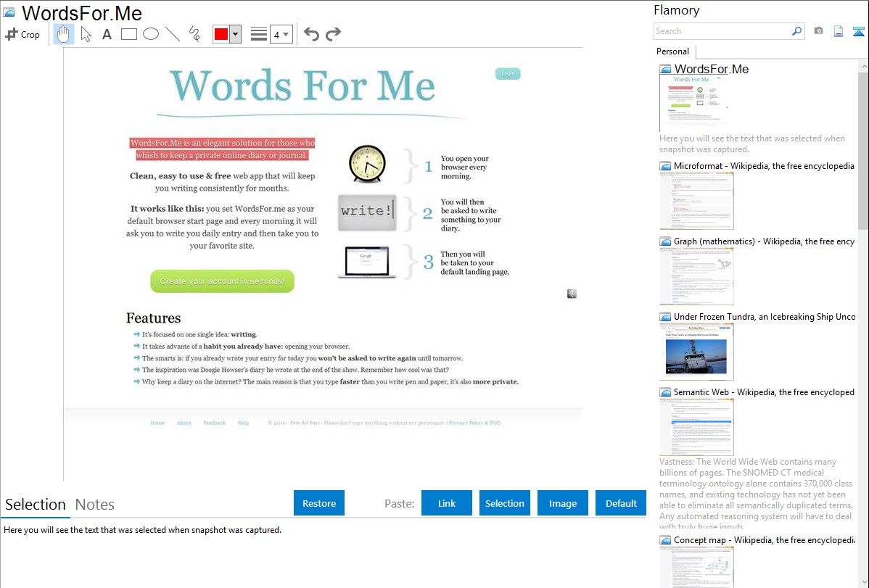
Task: Click the sidebar scroll up arrow
Action: click(x=863, y=66)
